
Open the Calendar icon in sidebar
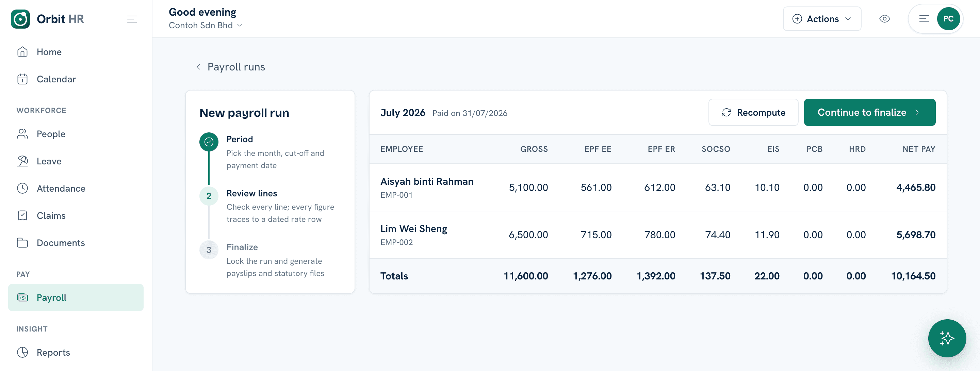[22, 79]
